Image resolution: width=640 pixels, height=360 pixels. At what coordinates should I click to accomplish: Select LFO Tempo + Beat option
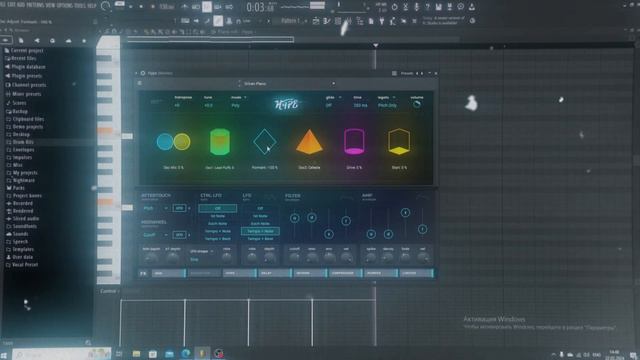click(260, 239)
